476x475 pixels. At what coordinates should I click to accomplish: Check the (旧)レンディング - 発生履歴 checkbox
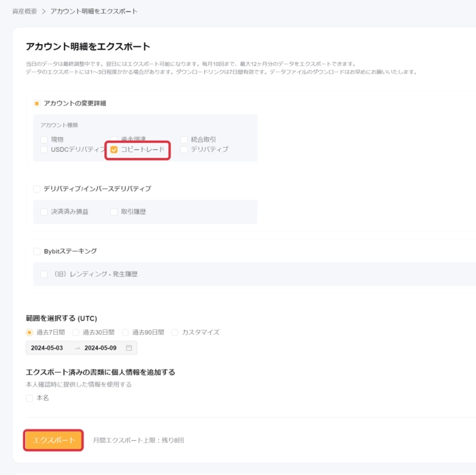(x=44, y=274)
